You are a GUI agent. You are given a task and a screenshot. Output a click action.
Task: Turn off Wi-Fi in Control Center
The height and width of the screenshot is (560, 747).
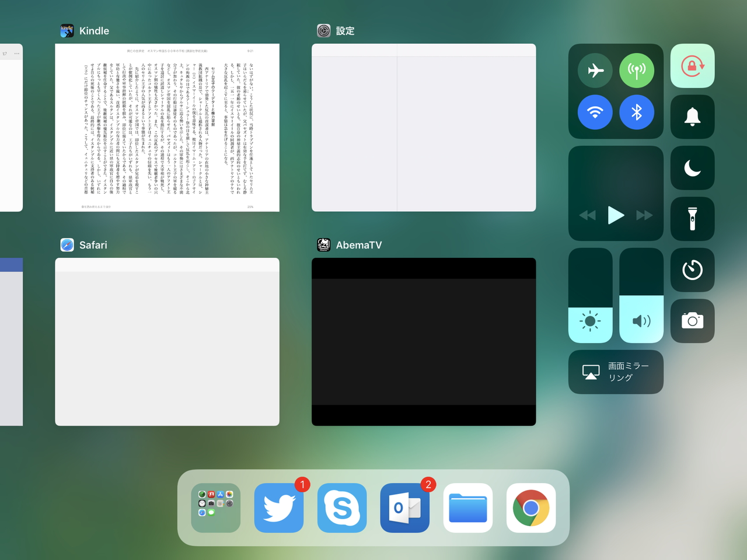pyautogui.click(x=595, y=112)
